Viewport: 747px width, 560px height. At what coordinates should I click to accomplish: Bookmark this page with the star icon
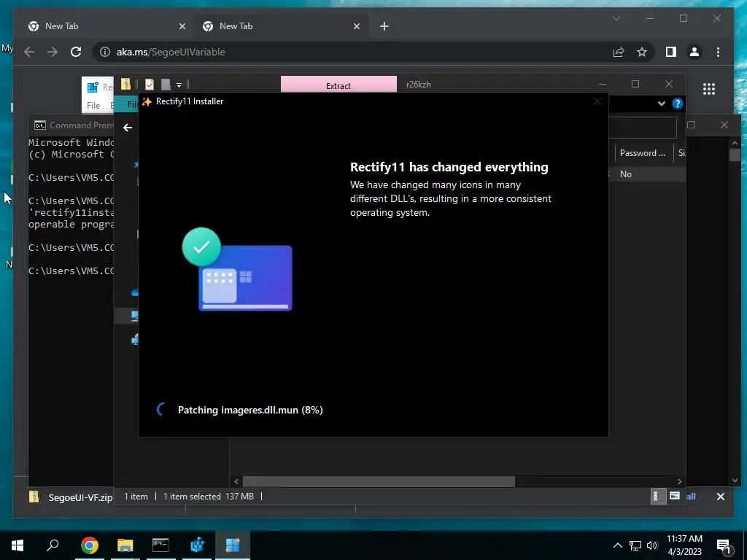point(642,52)
